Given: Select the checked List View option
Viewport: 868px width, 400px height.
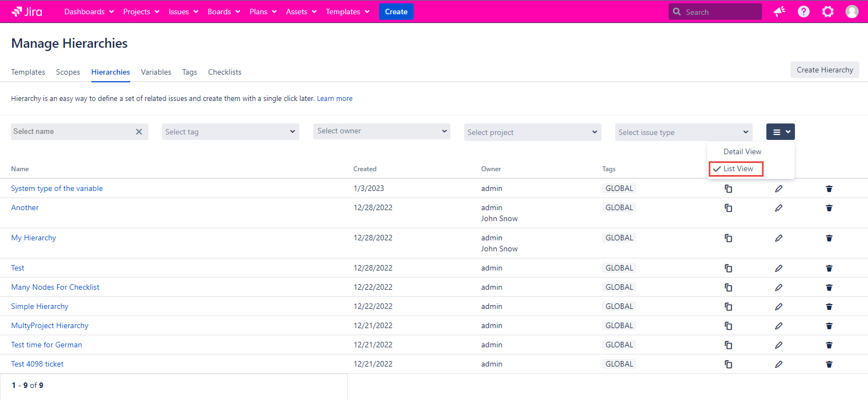Looking at the screenshot, I should (737, 169).
